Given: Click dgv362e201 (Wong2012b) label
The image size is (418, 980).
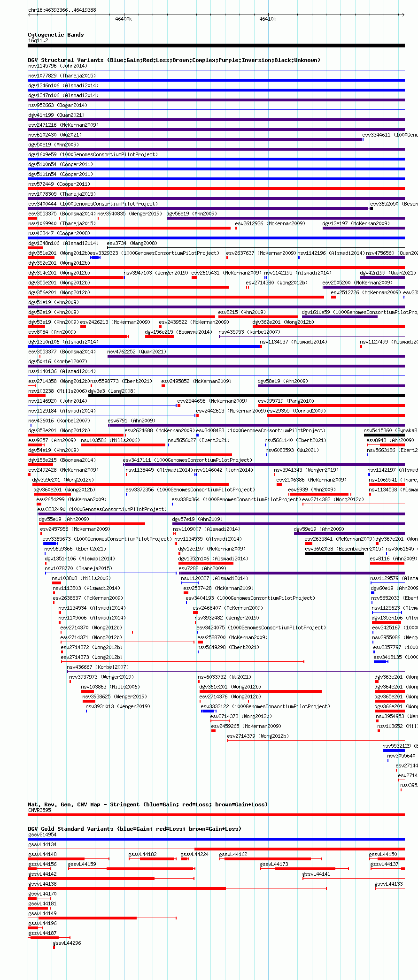Looking at the screenshot, I should click(284, 322).
